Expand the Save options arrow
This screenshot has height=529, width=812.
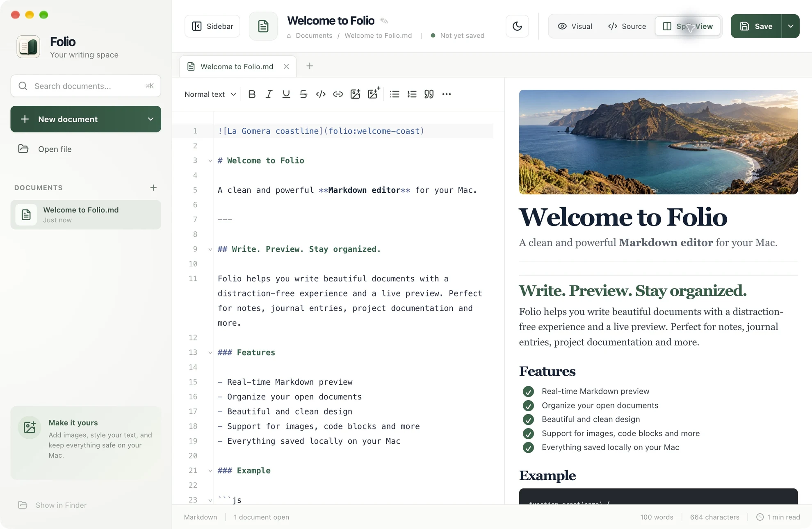[x=791, y=26]
